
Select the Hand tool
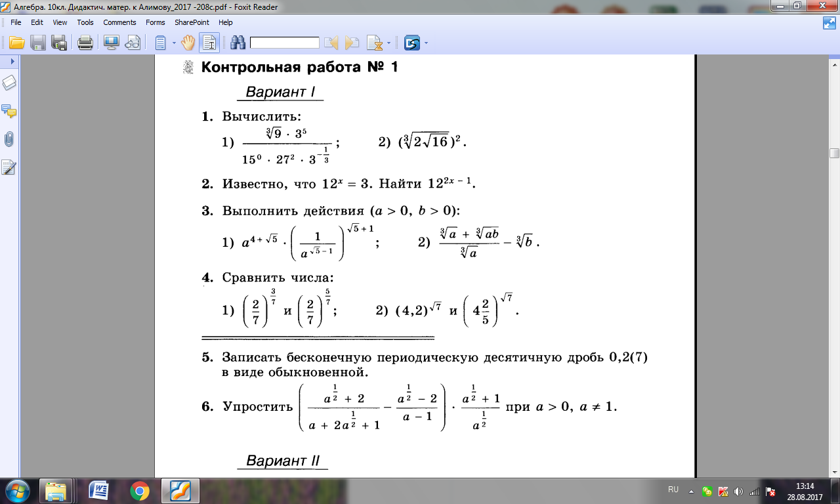point(188,43)
